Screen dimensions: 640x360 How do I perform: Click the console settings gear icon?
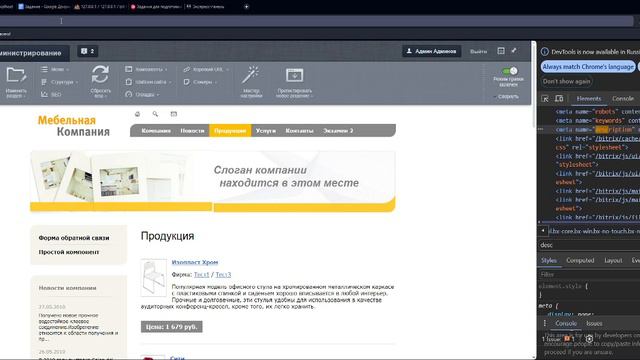pyautogui.click(x=589, y=339)
